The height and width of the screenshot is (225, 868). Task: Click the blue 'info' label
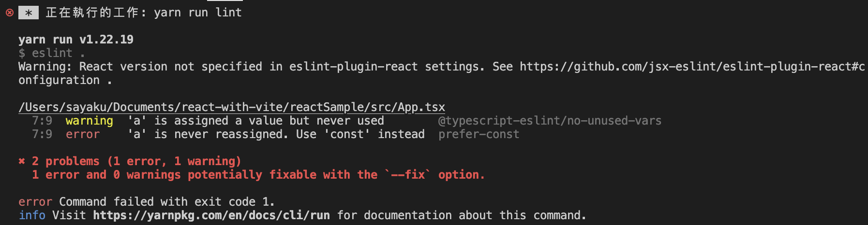coord(32,215)
